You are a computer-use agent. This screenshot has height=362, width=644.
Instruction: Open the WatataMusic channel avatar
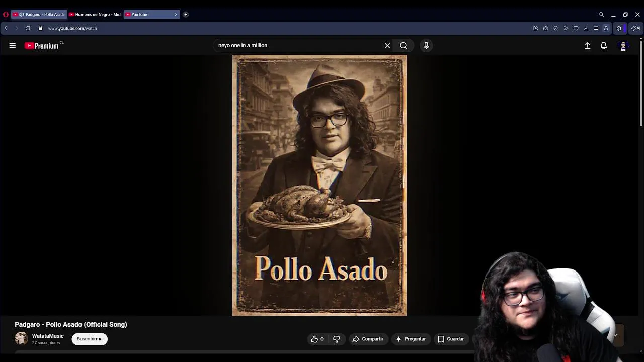point(21,339)
